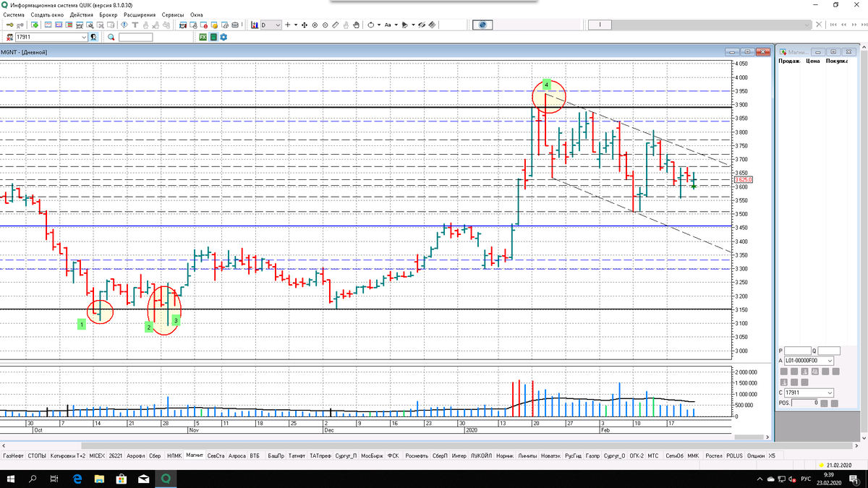Open the Сервисы menu
The height and width of the screenshot is (488, 868).
pyautogui.click(x=172, y=14)
